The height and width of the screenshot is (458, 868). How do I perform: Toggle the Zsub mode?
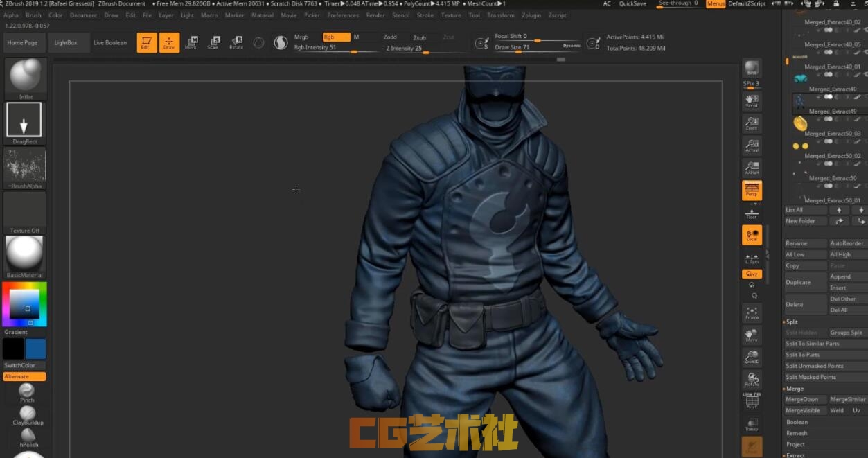[420, 37]
